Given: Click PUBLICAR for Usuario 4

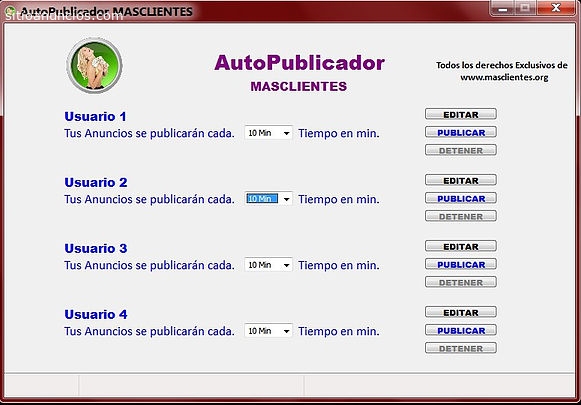Looking at the screenshot, I should (461, 330).
